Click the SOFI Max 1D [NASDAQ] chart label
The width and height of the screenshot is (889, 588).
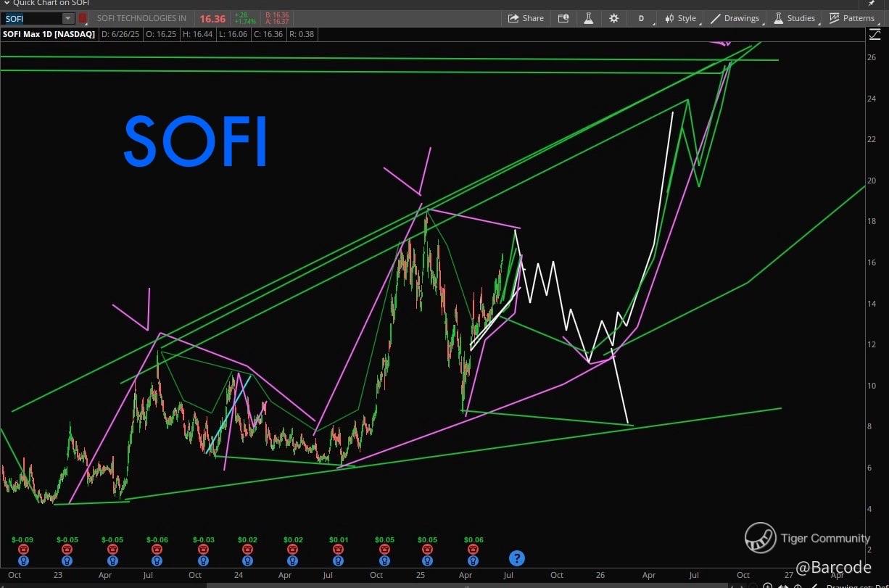click(49, 34)
